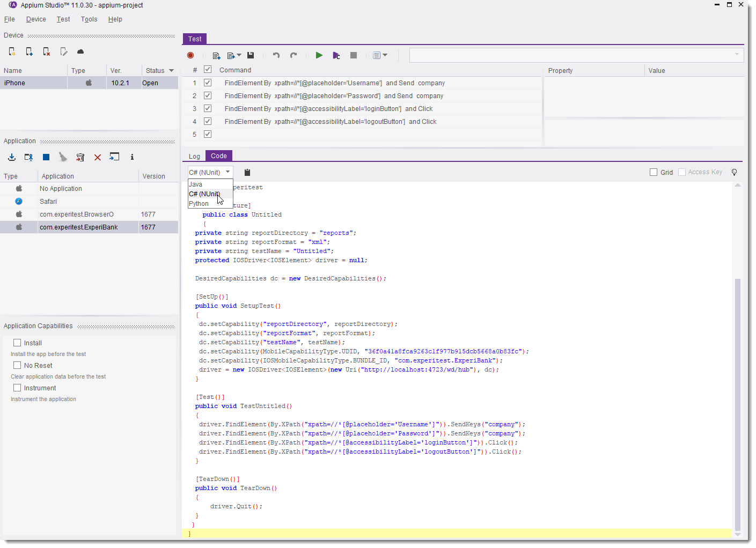Image resolution: width=756 pixels, height=548 pixels.
Task: Click the launch application icon
Action: point(114,157)
